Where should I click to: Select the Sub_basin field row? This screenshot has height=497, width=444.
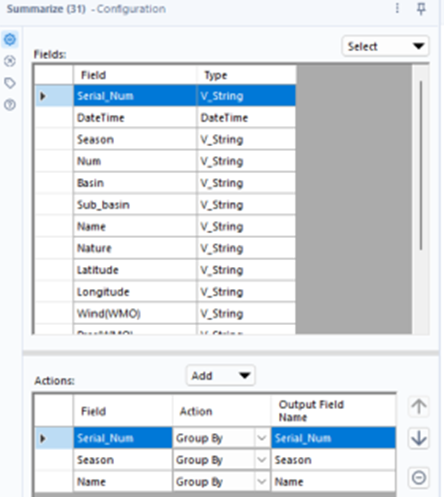[165, 205]
